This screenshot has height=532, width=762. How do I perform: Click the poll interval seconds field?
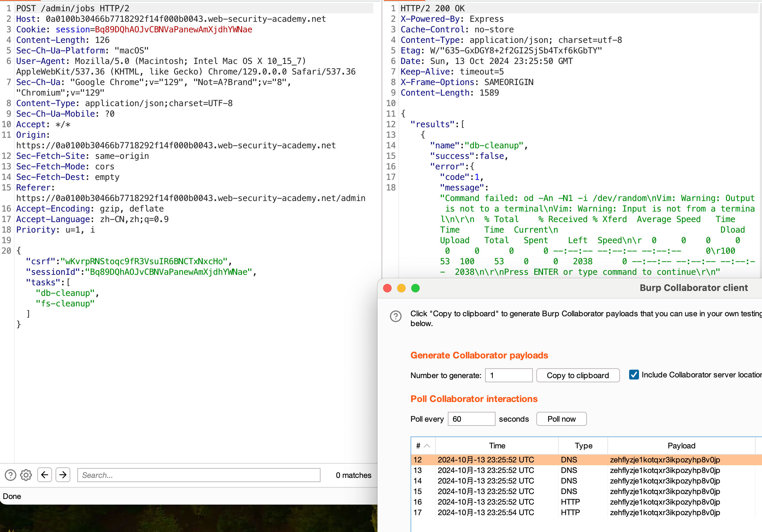[471, 419]
